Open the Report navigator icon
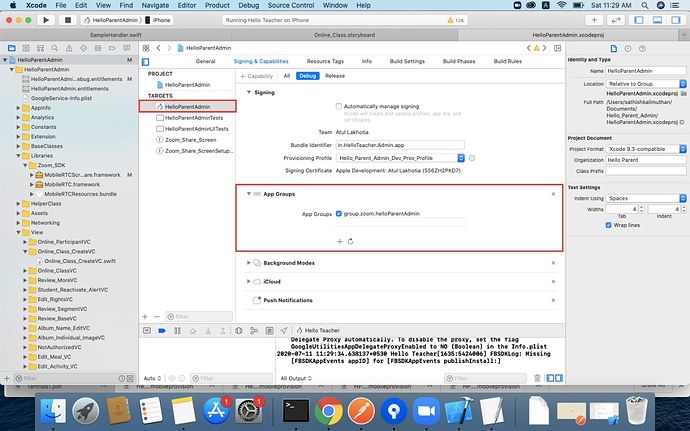 pos(127,48)
